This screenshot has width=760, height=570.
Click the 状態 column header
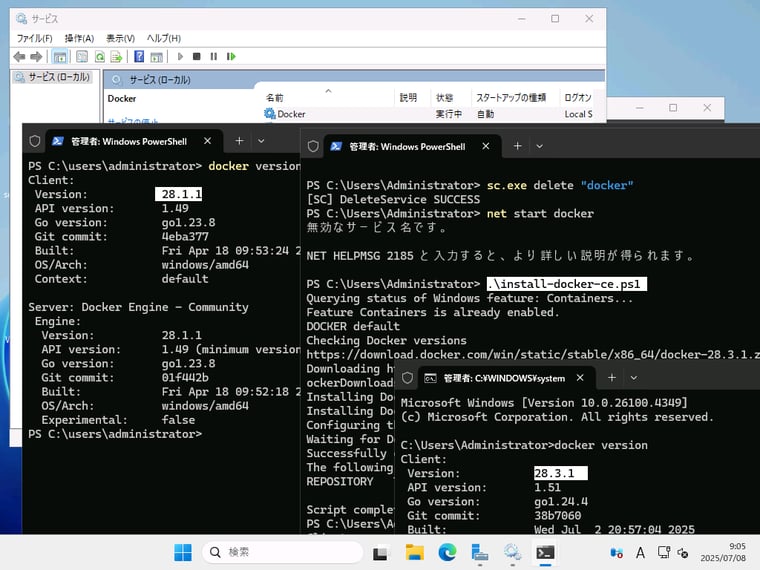(444, 98)
